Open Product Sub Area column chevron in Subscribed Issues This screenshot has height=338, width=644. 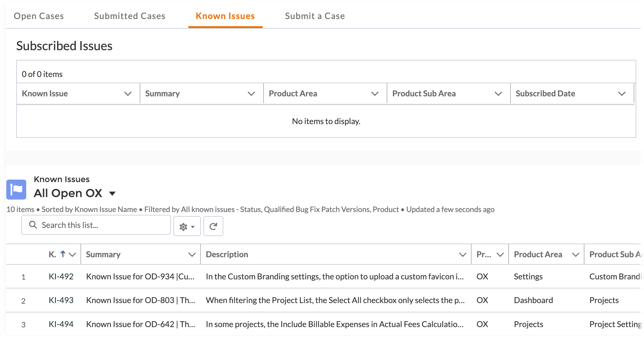coord(498,94)
